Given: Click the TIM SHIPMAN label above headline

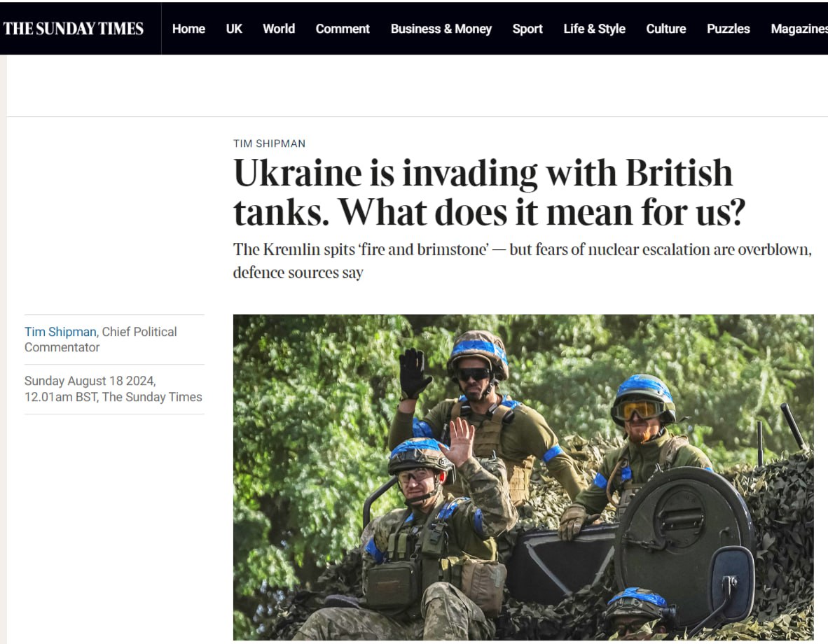Looking at the screenshot, I should click(x=269, y=143).
